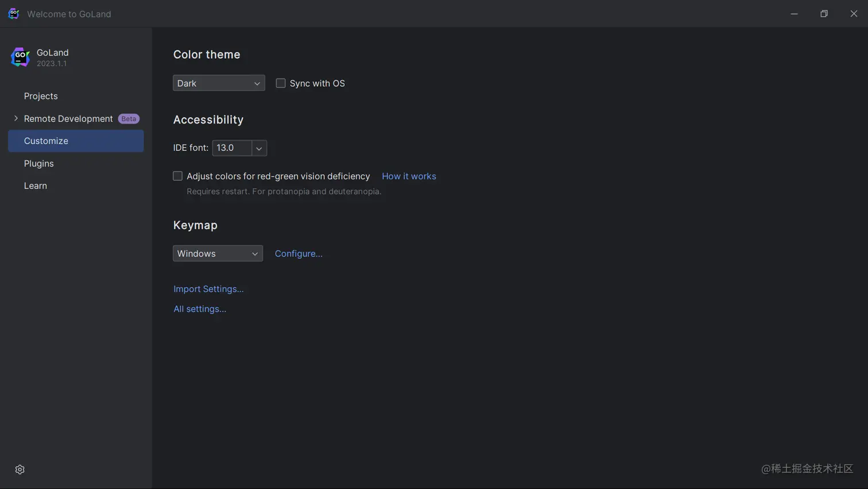Click the 2023.1.1 version text
The image size is (868, 489).
click(x=52, y=64)
